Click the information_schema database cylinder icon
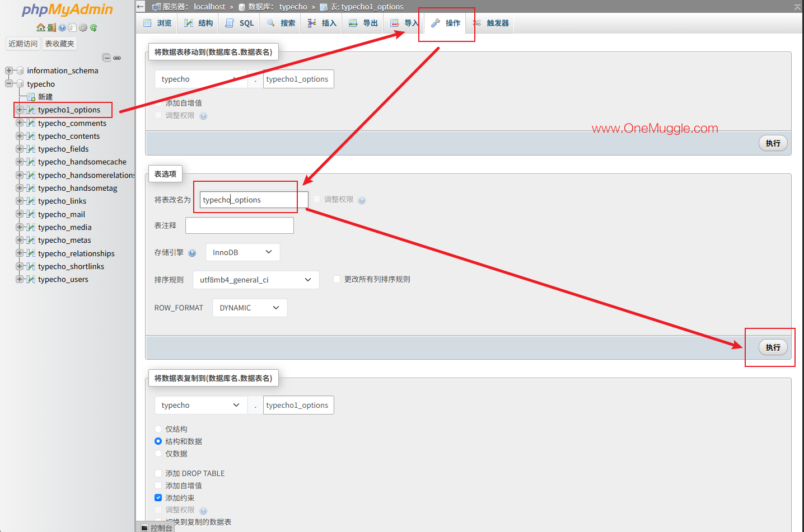 pyautogui.click(x=20, y=70)
